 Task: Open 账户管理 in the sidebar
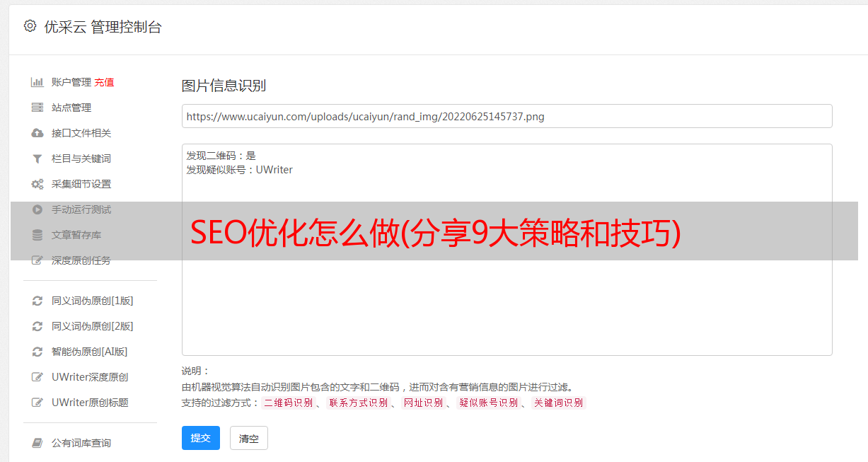71,82
